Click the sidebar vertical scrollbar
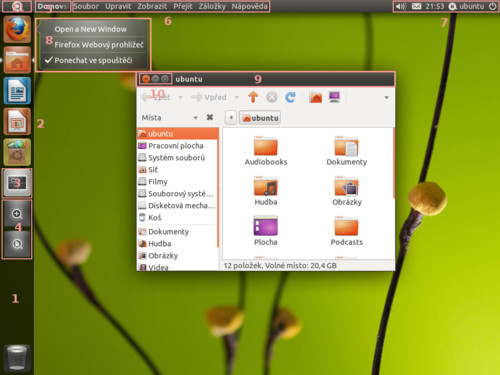The height and width of the screenshot is (375, 500). [x=218, y=188]
